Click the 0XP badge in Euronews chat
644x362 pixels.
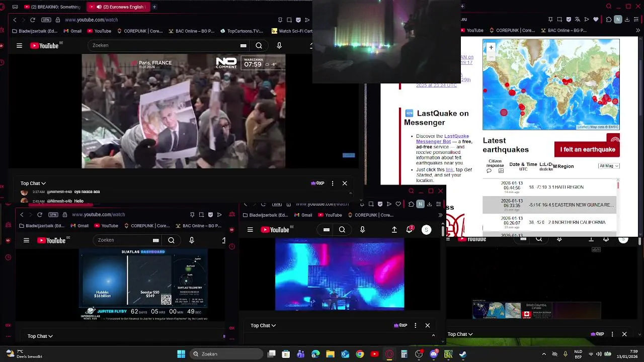point(317,184)
